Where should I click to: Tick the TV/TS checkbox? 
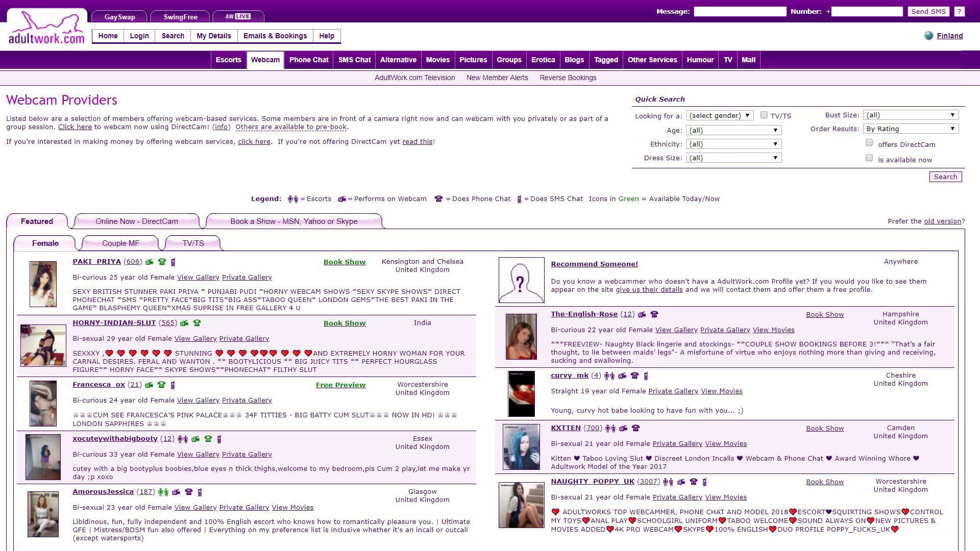point(764,115)
